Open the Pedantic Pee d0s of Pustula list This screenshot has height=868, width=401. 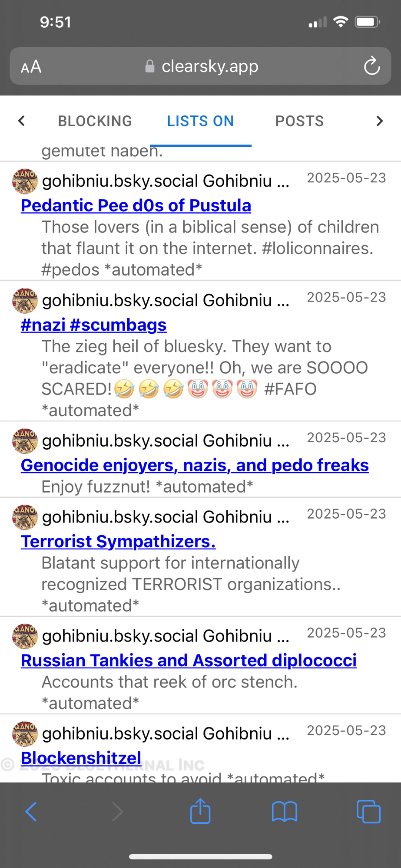[136, 205]
